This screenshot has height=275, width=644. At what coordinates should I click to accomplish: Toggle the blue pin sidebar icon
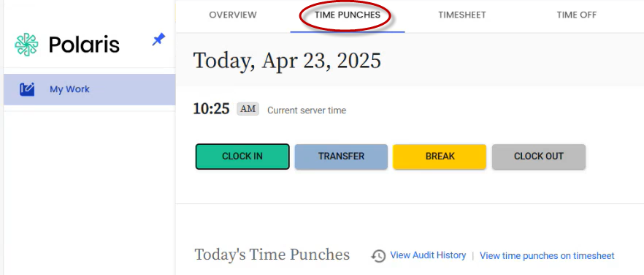point(158,40)
